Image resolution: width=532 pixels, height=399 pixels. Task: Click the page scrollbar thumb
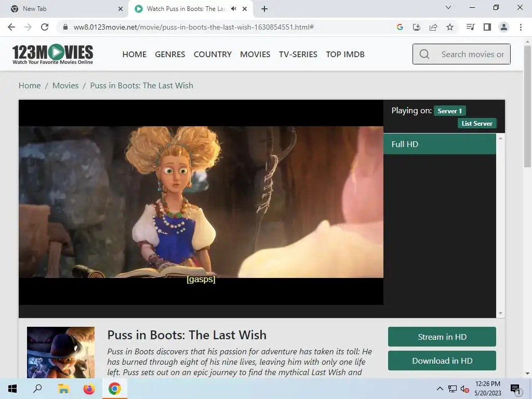[527, 106]
